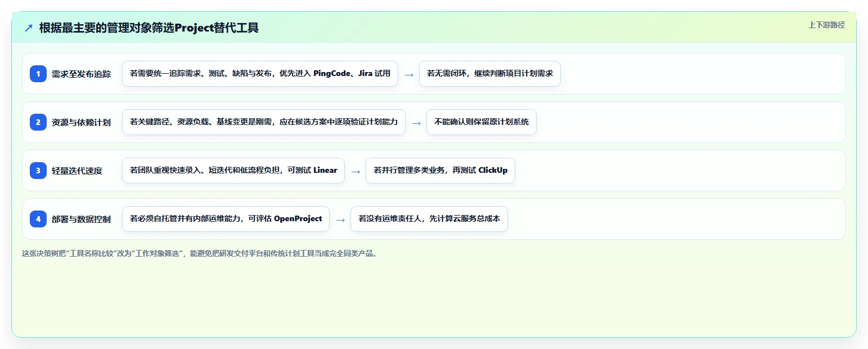Image resolution: width=868 pixels, height=349 pixels.
Task: Click the 不能确认则保留原计划系统 box
Action: click(x=482, y=122)
